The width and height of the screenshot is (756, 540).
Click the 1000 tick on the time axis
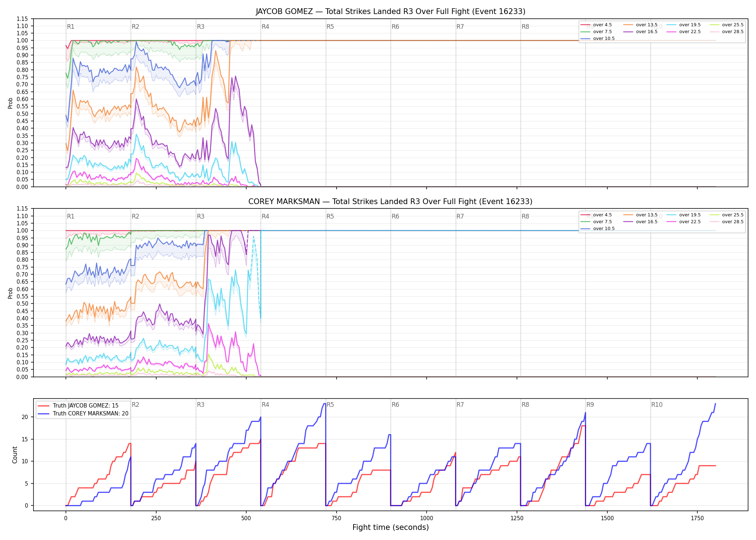(x=427, y=518)
